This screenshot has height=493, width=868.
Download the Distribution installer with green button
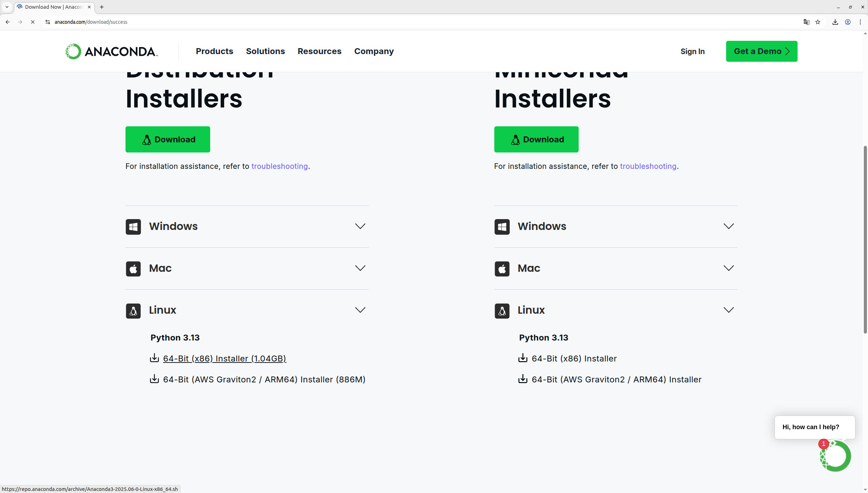pyautogui.click(x=168, y=139)
